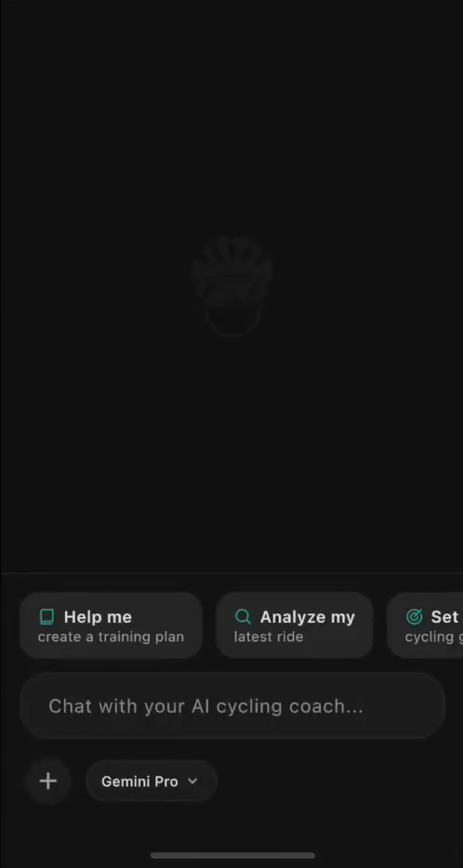
Task: Choose the Help me create training plan suggestion
Action: point(111,625)
